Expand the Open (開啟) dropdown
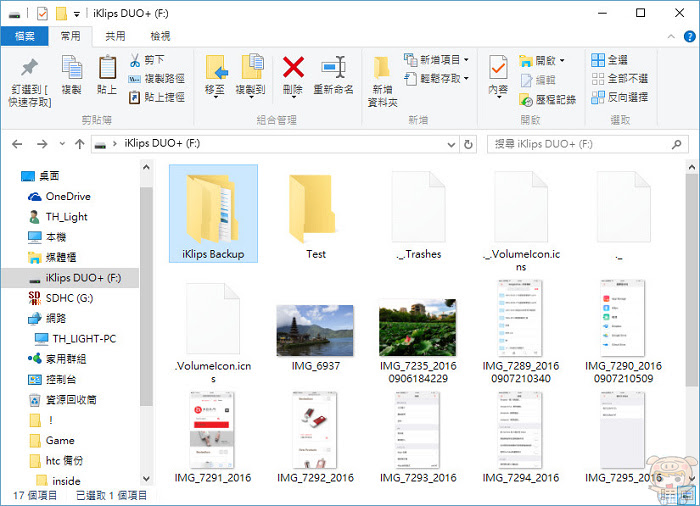This screenshot has width=700, height=506. (562, 60)
